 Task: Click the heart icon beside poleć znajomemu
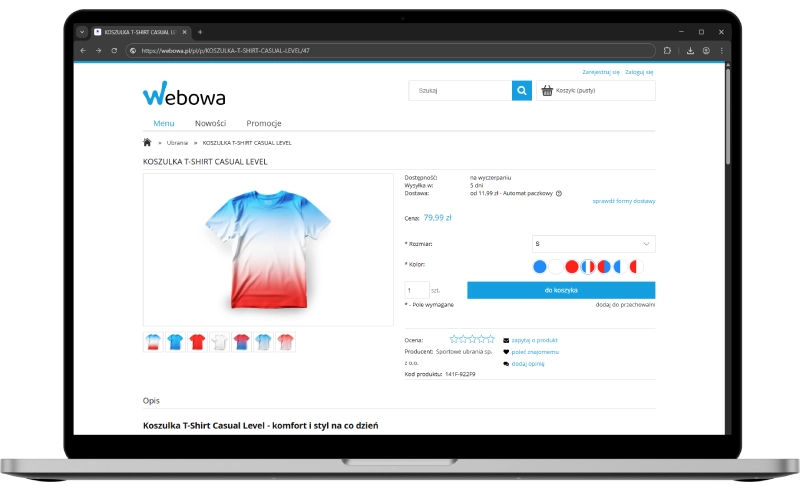pyautogui.click(x=506, y=352)
